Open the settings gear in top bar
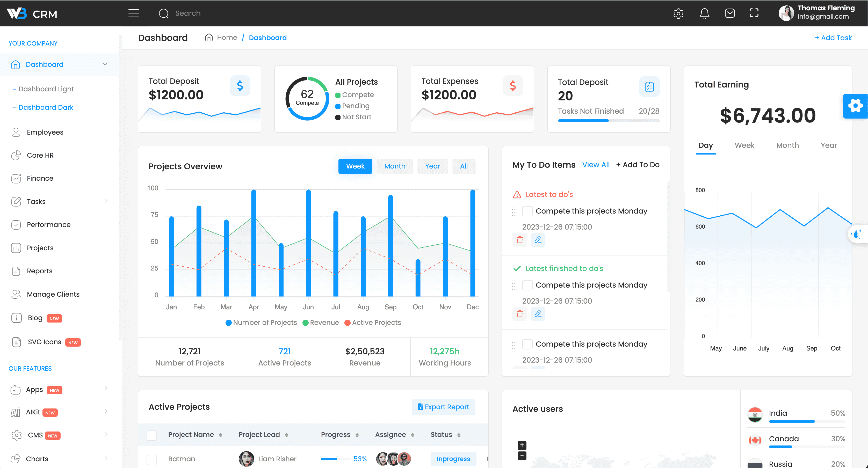The image size is (868, 468). 678,13
